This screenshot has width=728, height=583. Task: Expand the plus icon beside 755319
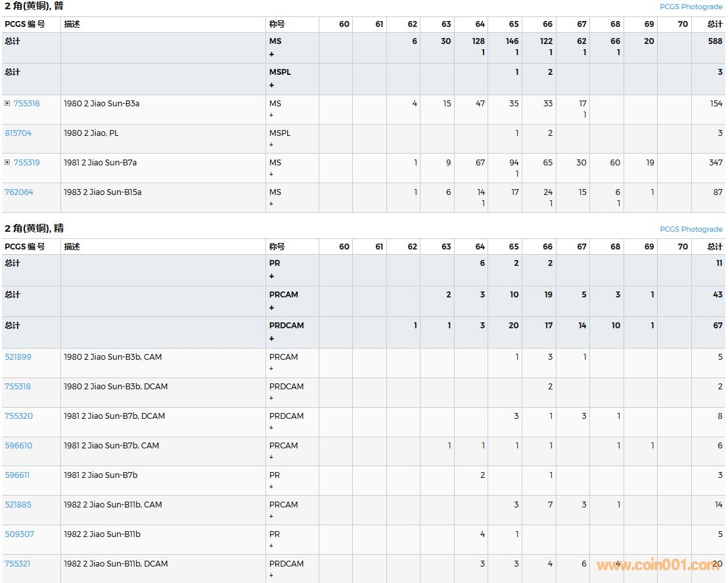click(x=7, y=162)
